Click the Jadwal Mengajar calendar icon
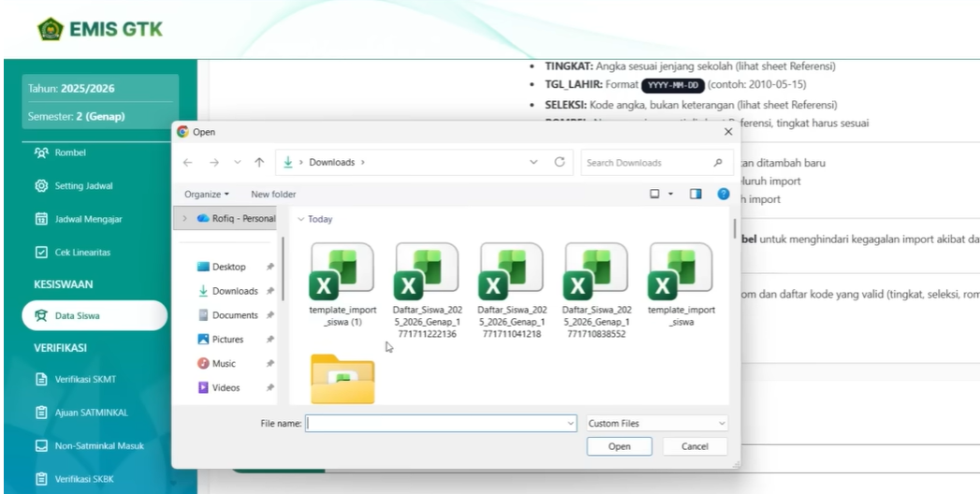980x494 pixels. click(41, 219)
